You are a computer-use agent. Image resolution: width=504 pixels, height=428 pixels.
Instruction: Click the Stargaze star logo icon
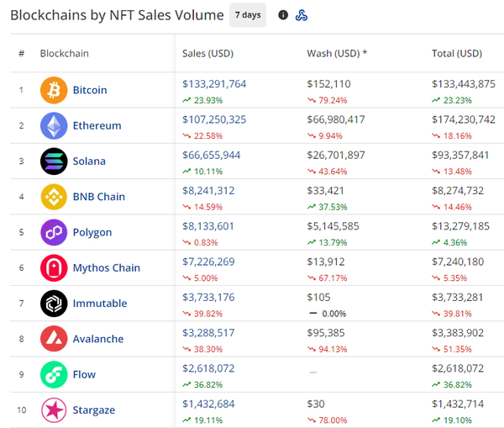pyautogui.click(x=54, y=410)
